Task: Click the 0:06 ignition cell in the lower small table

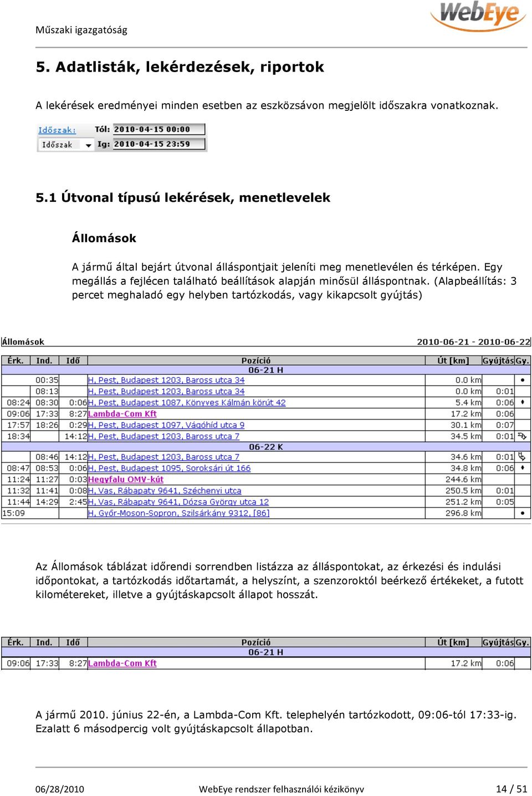Action: 498,663
